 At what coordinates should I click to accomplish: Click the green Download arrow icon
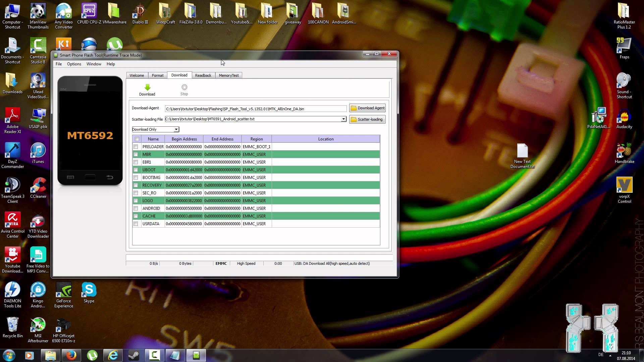pos(147,87)
